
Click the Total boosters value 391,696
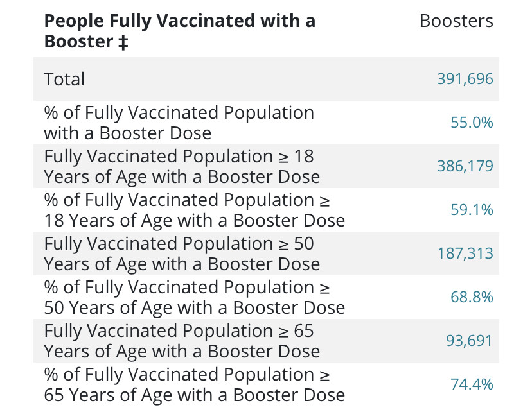[465, 79]
